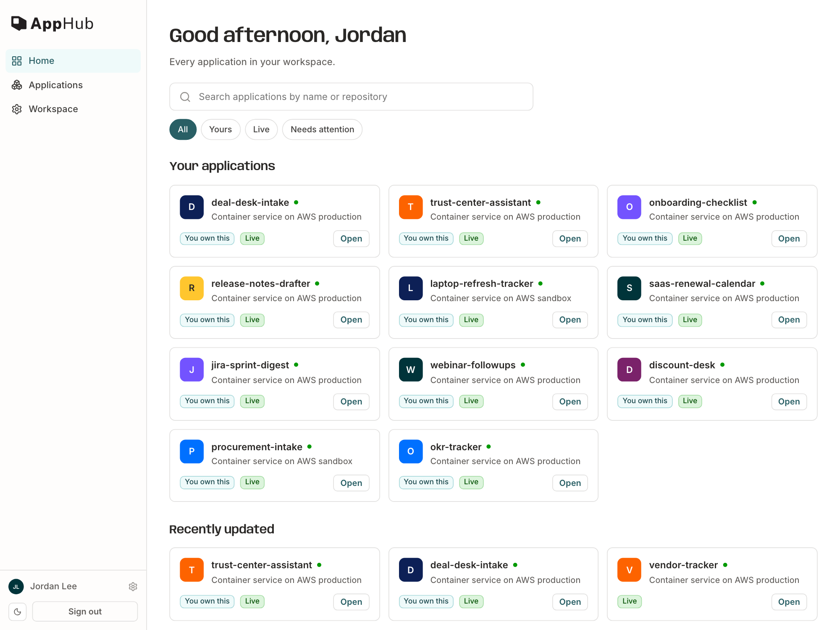This screenshot has height=630, width=840.
Task: Select the All filter chip
Action: (x=183, y=129)
